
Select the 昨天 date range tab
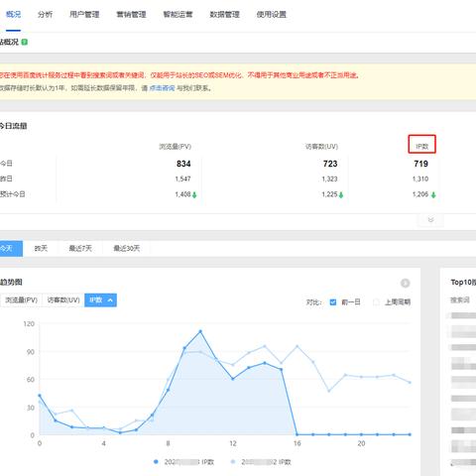tap(41, 248)
